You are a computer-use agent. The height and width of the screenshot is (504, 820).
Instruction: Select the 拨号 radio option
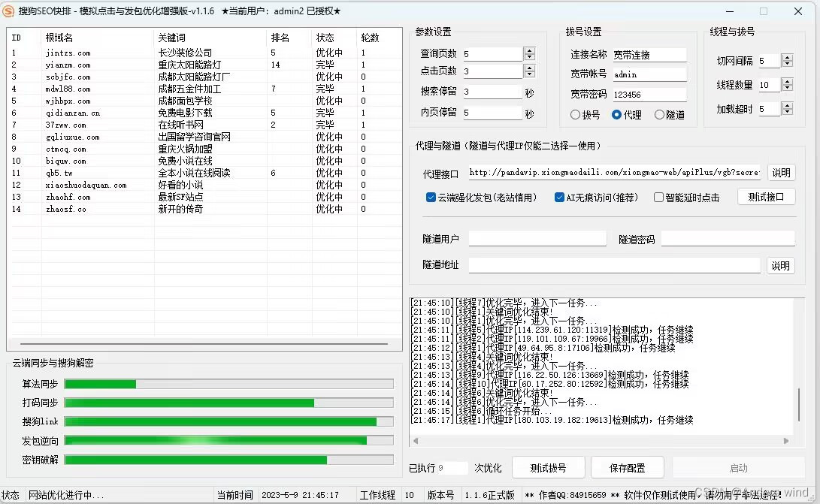click(585, 114)
